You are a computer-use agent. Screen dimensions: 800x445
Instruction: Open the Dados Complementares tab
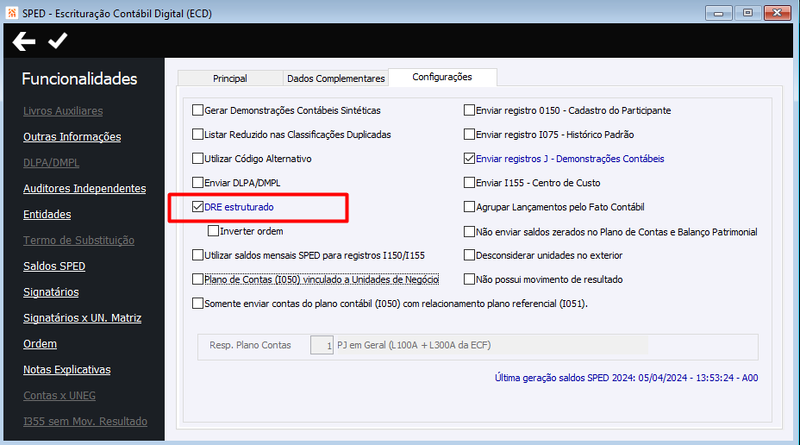336,78
